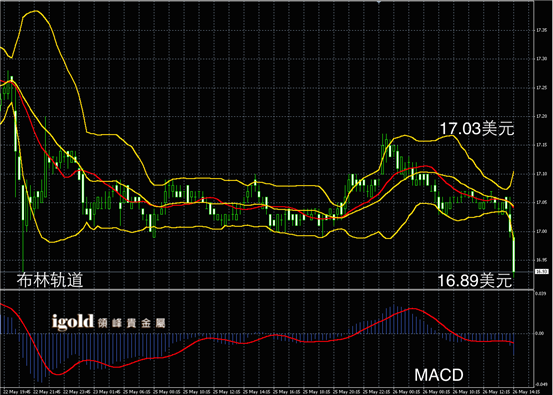The image size is (553, 395).
Task: Click the 17.25 price axis label
Action: (x=542, y=87)
